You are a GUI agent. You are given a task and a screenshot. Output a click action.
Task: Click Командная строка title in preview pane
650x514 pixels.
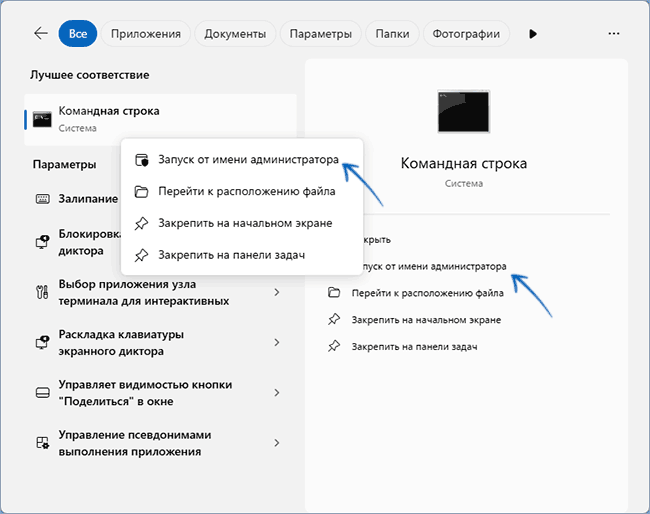coord(463,163)
